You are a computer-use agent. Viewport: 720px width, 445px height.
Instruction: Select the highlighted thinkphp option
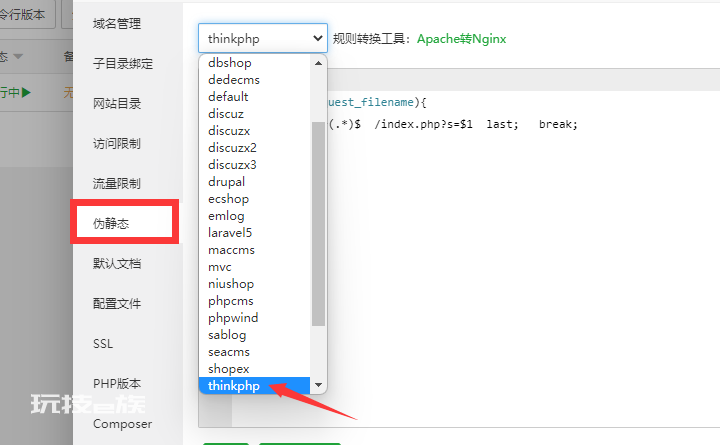(255, 385)
